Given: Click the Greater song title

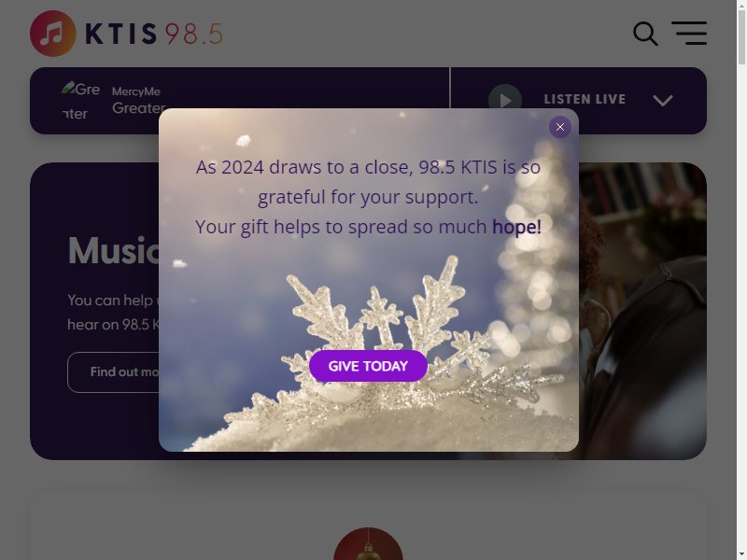Looking at the screenshot, I should pyautogui.click(x=138, y=108).
